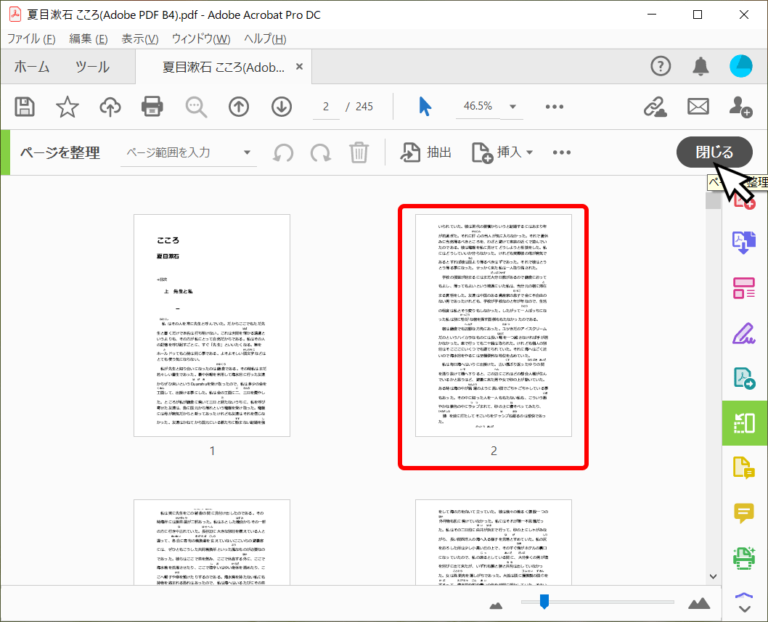
Task: Click the page number input field
Action: 326,106
